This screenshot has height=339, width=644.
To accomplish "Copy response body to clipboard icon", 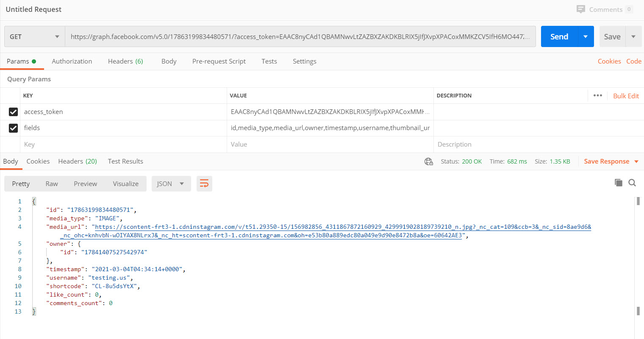I will coord(619,183).
